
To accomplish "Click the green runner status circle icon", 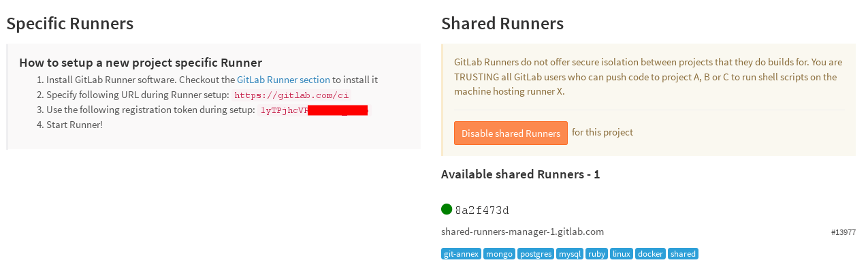I will pyautogui.click(x=447, y=209).
